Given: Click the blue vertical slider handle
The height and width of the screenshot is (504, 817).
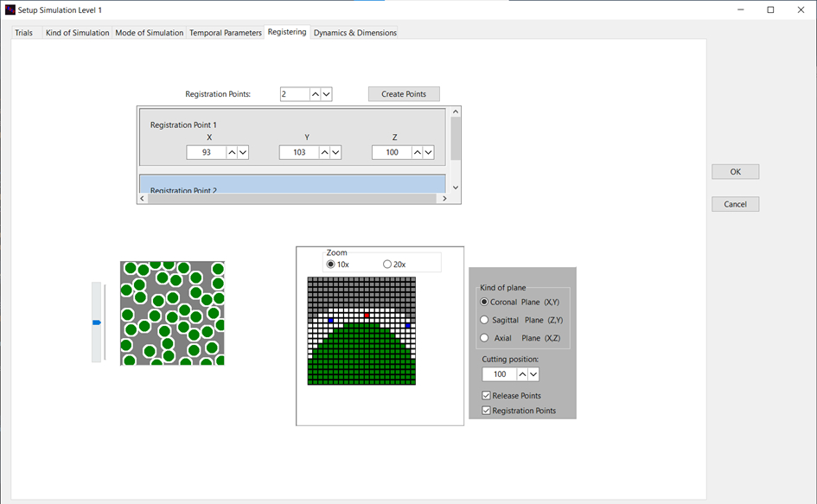Looking at the screenshot, I should click(96, 322).
